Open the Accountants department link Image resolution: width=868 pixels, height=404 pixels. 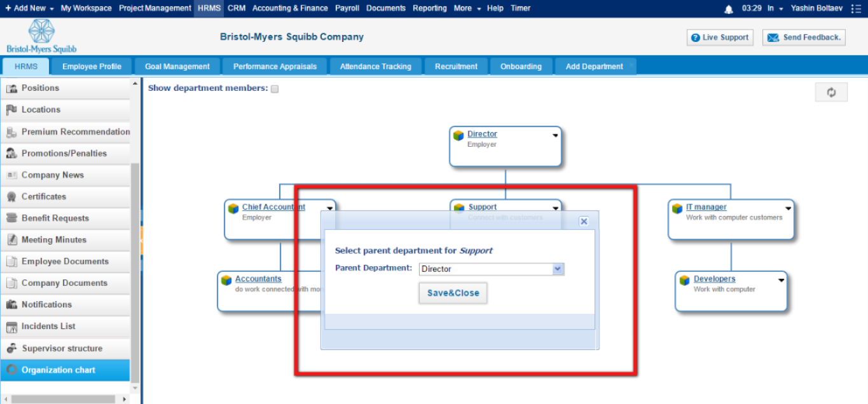[258, 279]
